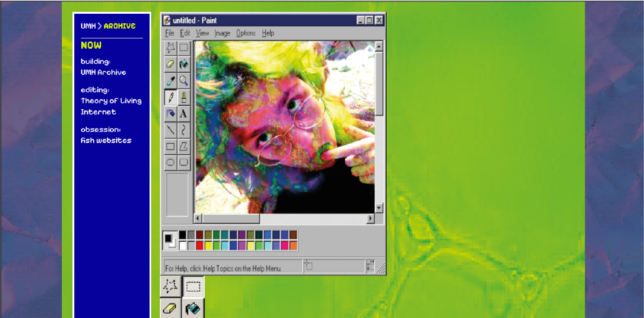Open the Options menu
This screenshot has width=644, height=318.
246,33
